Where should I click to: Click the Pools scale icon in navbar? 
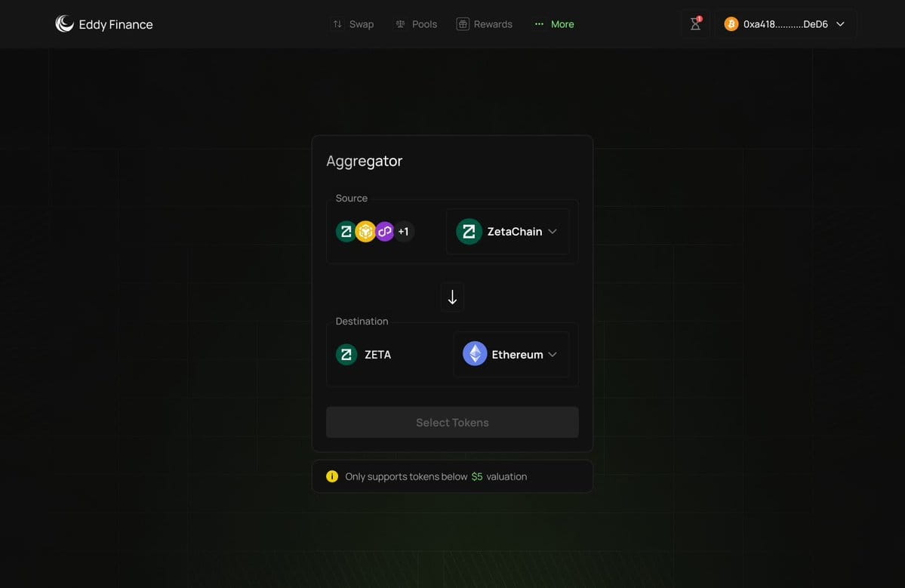(x=400, y=24)
